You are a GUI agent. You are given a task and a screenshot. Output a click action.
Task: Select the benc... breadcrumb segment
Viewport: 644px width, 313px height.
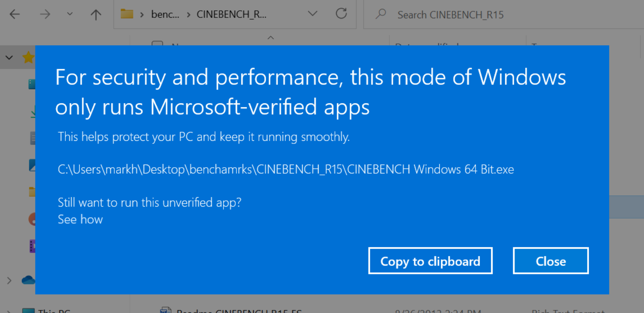click(x=165, y=14)
